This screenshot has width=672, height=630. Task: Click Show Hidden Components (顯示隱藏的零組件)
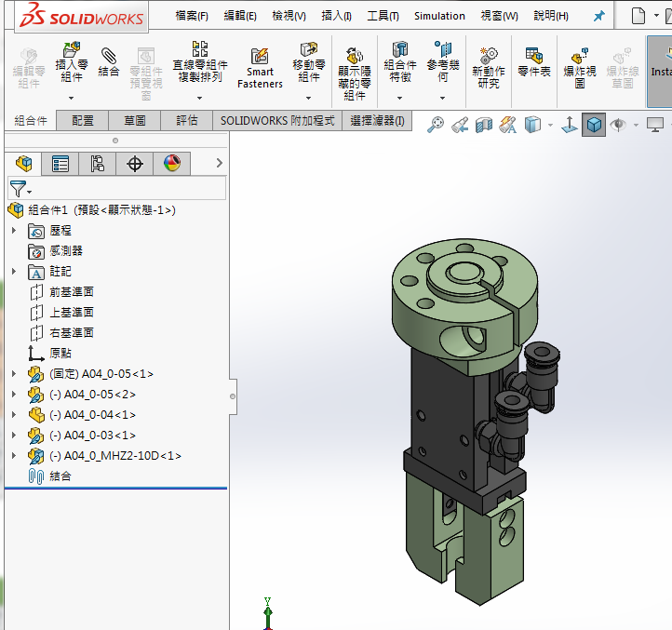(355, 74)
